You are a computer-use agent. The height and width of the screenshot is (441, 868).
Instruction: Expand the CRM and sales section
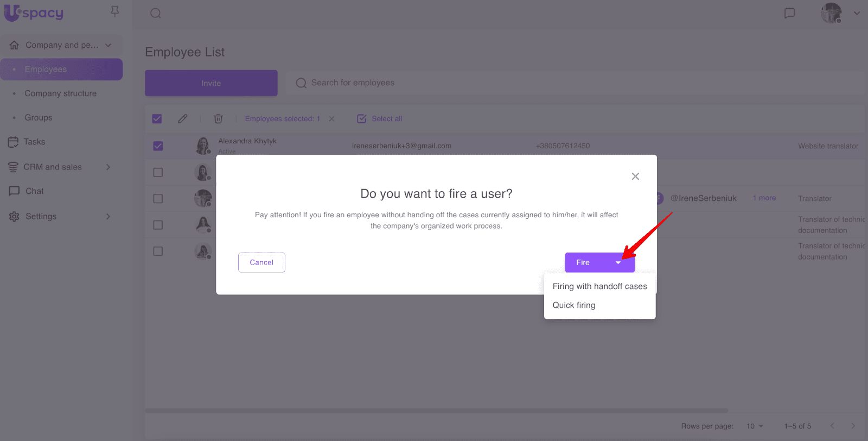(108, 167)
